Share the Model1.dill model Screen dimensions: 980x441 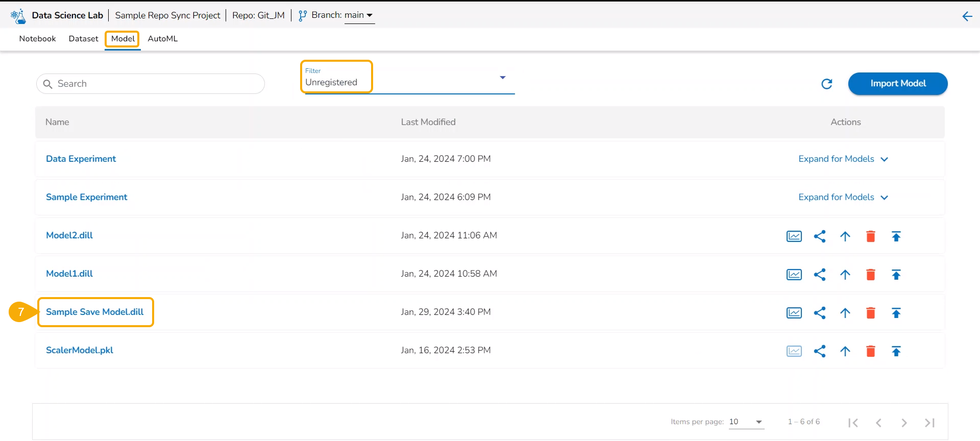(x=819, y=275)
